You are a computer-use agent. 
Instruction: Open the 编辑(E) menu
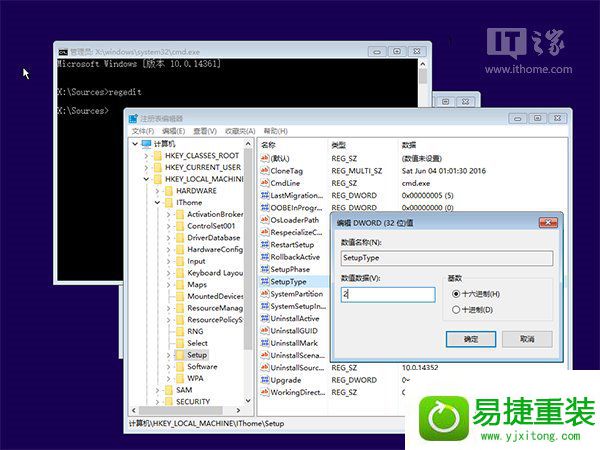[x=173, y=131]
